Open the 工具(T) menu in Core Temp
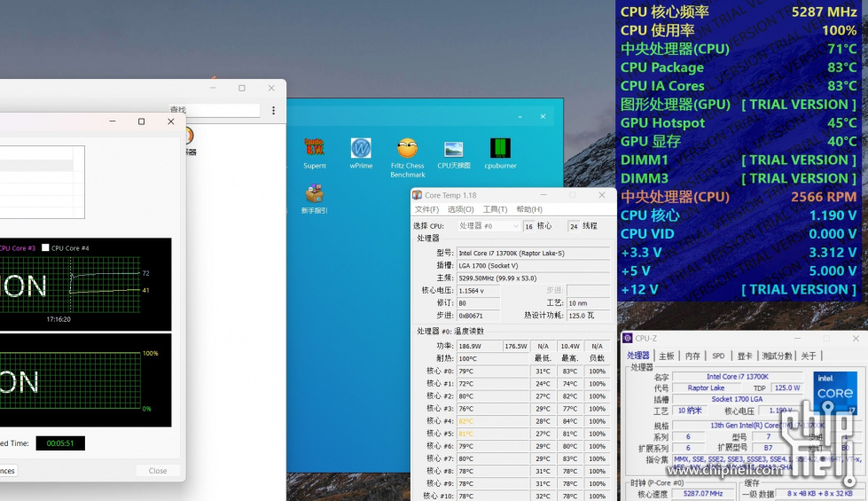This screenshot has width=868, height=501. pyautogui.click(x=495, y=209)
